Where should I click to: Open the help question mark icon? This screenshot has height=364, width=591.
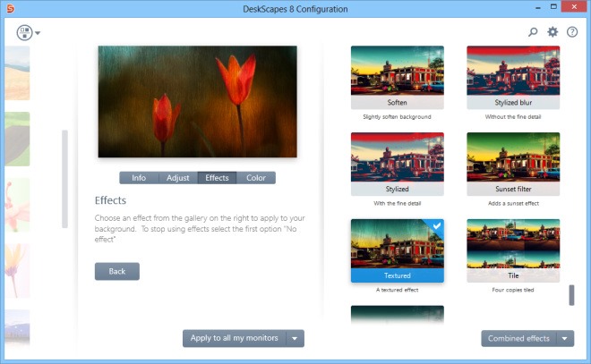pos(572,32)
